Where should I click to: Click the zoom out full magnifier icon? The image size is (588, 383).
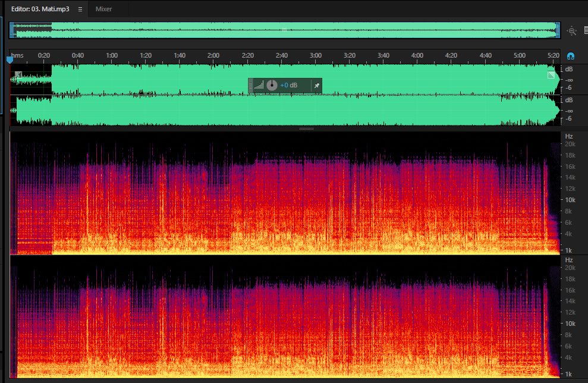[x=571, y=31]
